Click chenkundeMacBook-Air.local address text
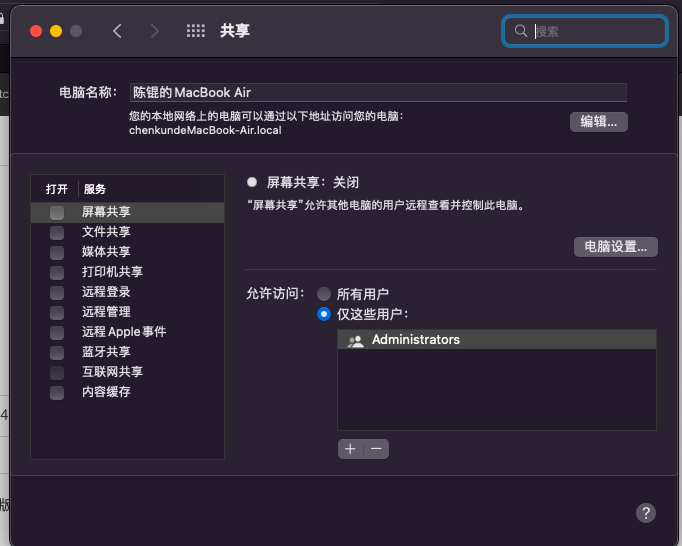The width and height of the screenshot is (682, 546). point(205,130)
